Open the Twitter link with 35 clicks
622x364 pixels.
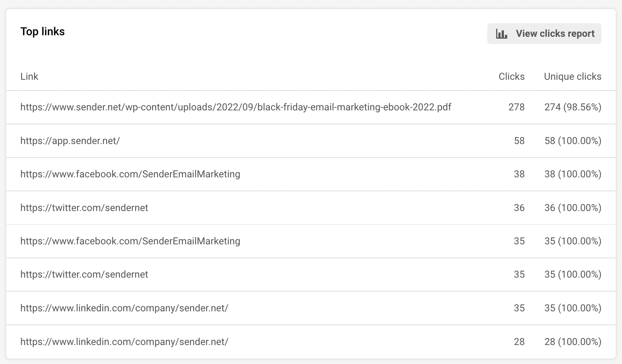click(x=84, y=275)
